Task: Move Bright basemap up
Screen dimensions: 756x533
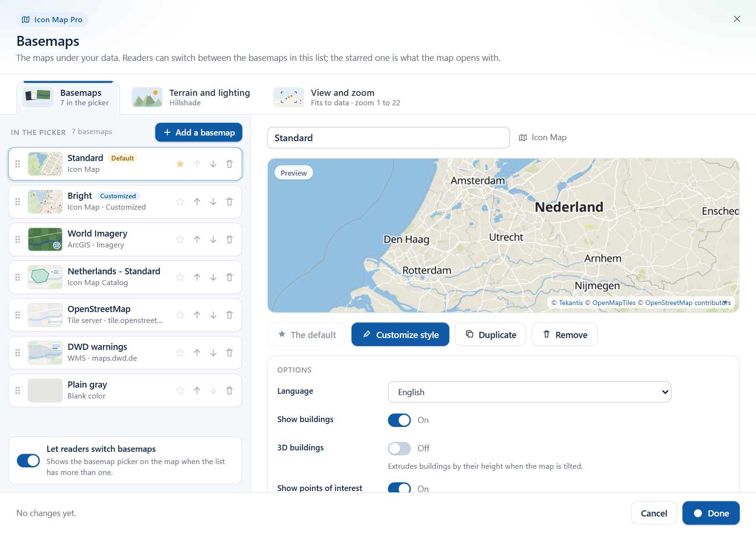Action: 197,202
